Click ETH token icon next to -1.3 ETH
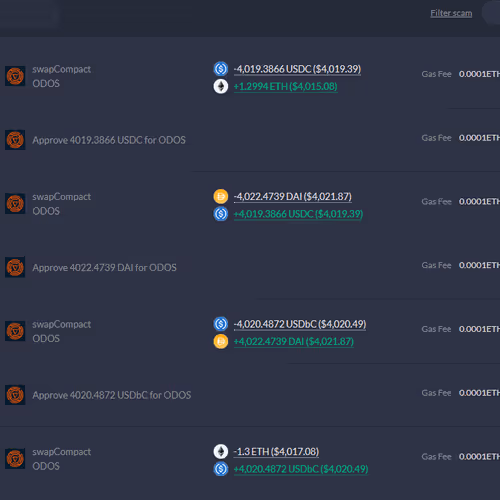500x500 pixels. [x=221, y=451]
